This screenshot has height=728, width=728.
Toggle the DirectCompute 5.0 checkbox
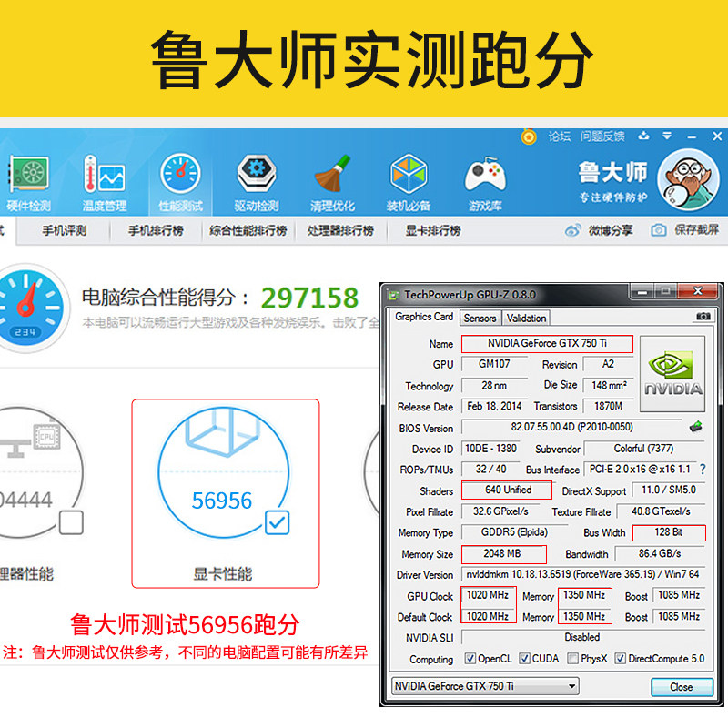620,658
